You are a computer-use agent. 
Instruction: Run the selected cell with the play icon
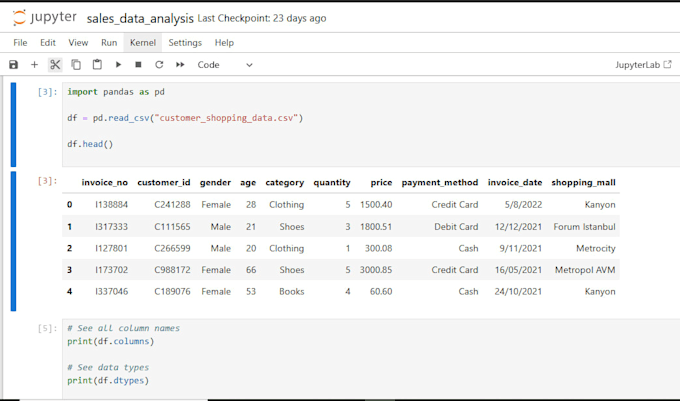pyautogui.click(x=118, y=65)
